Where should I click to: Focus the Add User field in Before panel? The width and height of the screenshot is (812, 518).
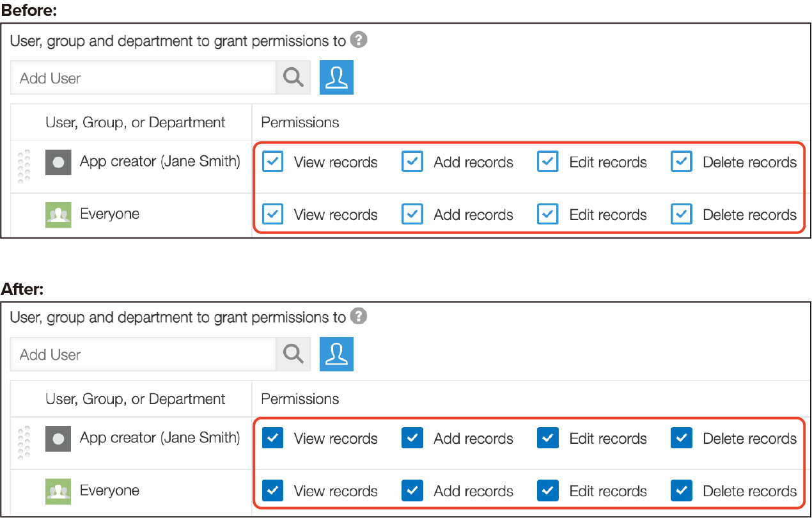[143, 78]
